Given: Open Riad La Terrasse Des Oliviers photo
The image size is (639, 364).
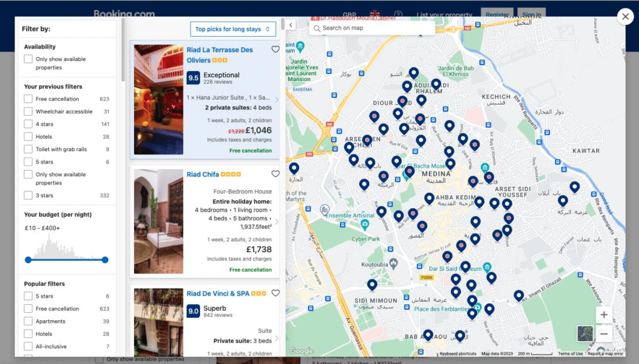Looking at the screenshot, I should pos(159,100).
